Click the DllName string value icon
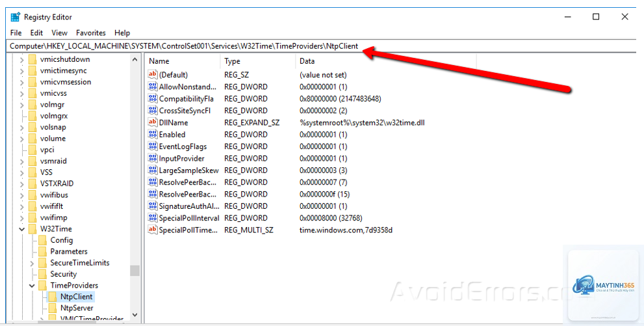644x326 pixels. point(153,122)
